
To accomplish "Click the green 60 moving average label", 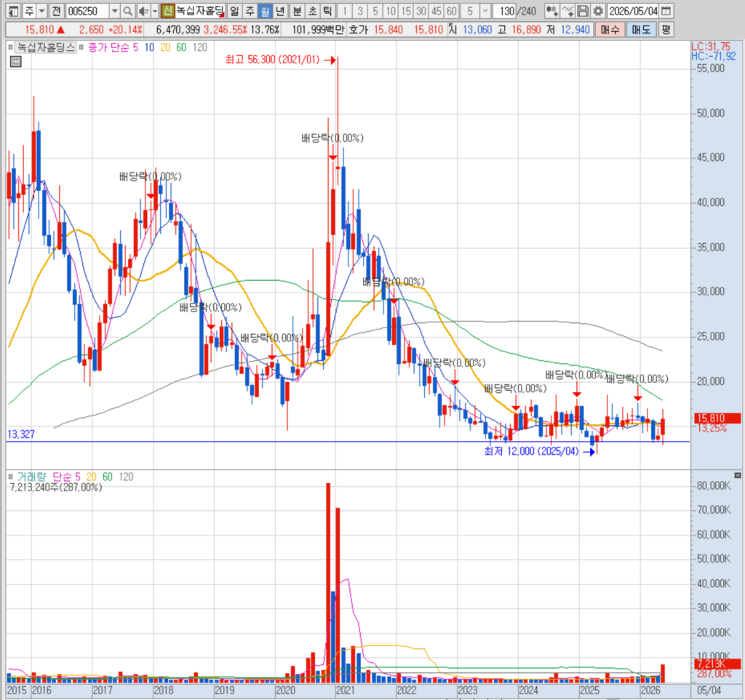I will [x=181, y=47].
